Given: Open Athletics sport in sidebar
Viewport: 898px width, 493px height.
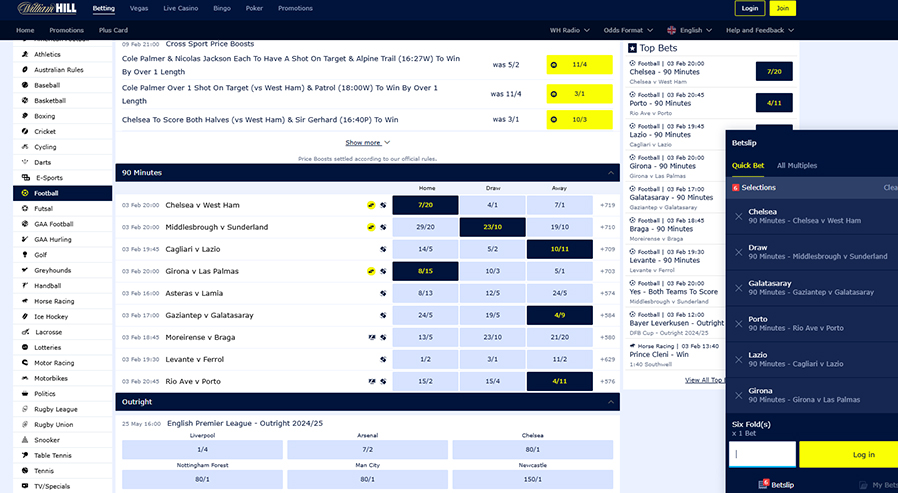Looking at the screenshot, I should (47, 54).
